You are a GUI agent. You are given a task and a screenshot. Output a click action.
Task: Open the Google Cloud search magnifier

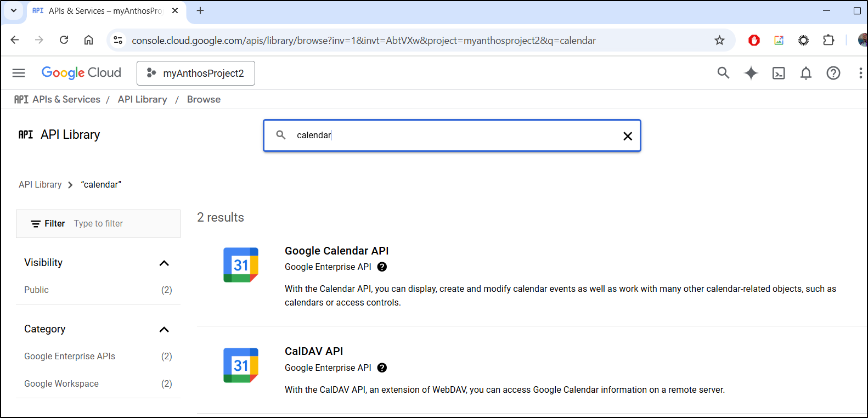pos(723,73)
